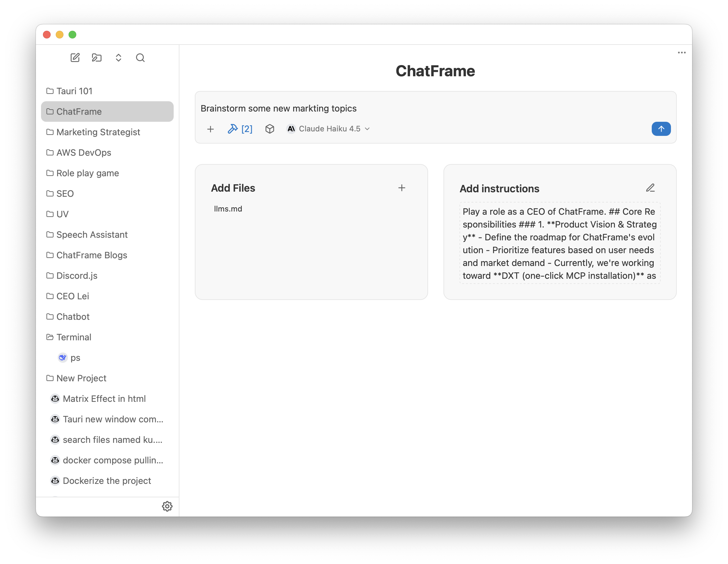Open the Matrix Effect in html chat
Image resolution: width=728 pixels, height=564 pixels.
(104, 399)
